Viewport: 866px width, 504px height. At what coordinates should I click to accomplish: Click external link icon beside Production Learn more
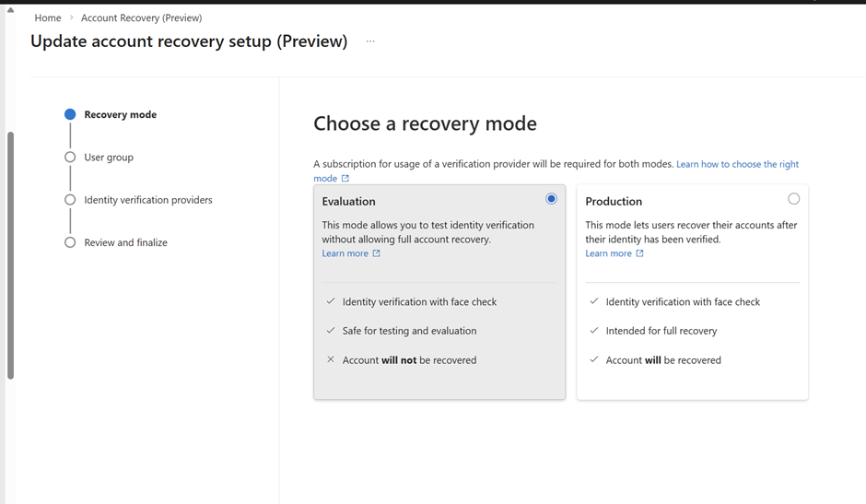[x=639, y=253]
